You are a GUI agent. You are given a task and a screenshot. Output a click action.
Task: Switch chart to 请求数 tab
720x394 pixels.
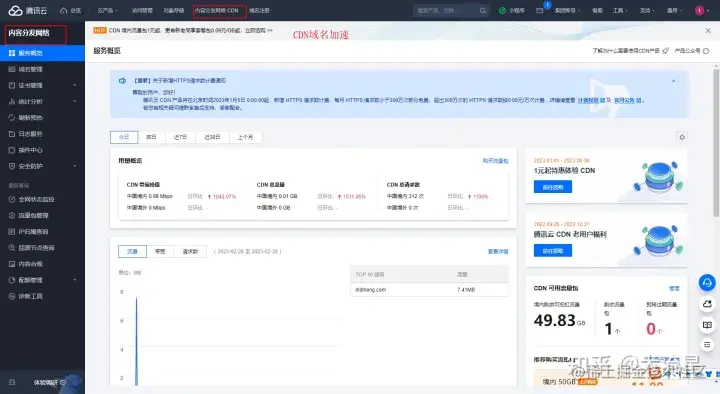[190, 251]
